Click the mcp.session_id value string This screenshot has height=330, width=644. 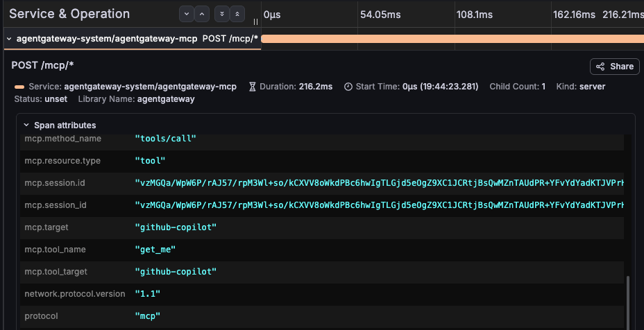[379, 205]
